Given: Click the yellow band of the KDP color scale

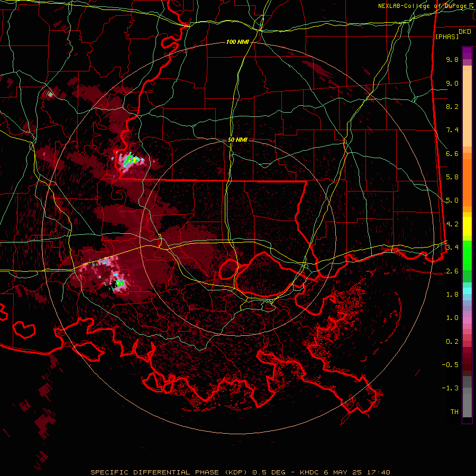Looking at the screenshot, I should pos(467,226).
